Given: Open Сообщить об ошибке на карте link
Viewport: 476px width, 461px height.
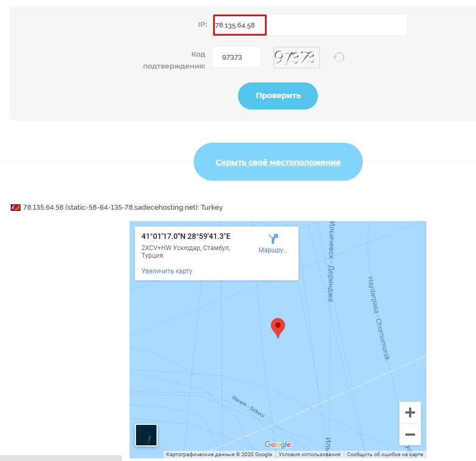Looking at the screenshot, I should click(x=385, y=455).
